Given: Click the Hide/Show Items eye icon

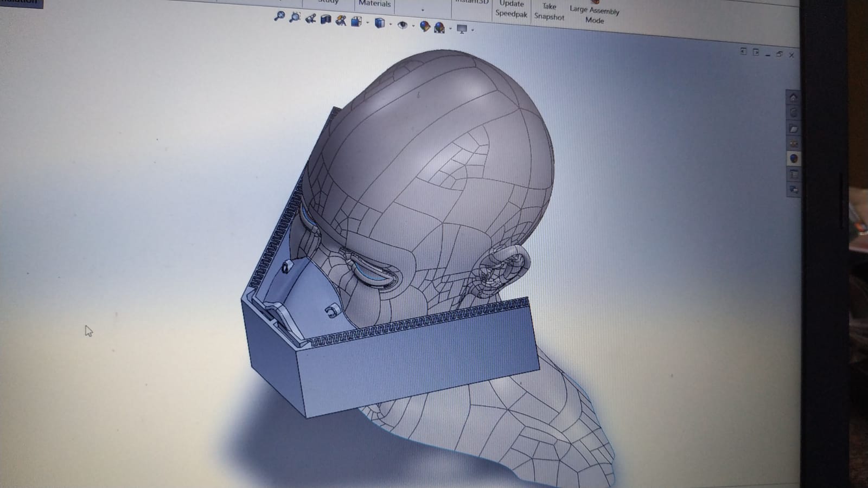Looking at the screenshot, I should [403, 24].
